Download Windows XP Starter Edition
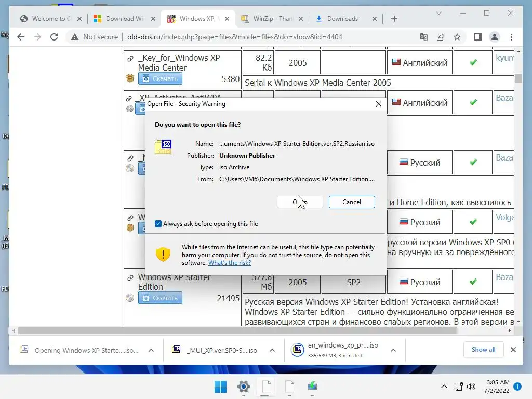 pyautogui.click(x=160, y=298)
